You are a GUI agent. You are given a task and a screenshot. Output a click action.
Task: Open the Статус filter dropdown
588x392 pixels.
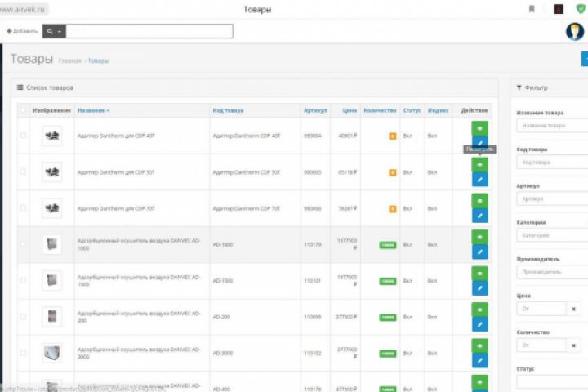(x=552, y=382)
